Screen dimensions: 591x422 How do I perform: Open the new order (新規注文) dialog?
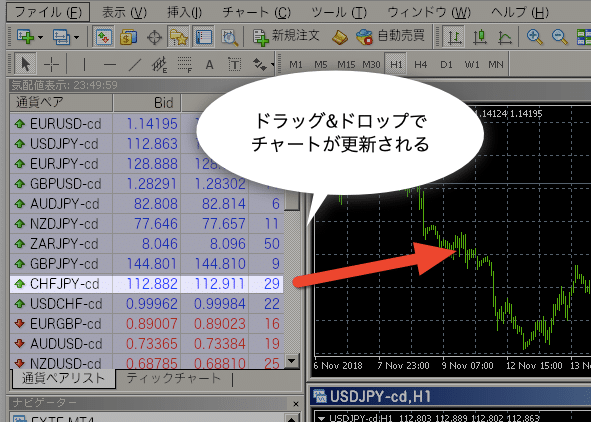(x=286, y=37)
